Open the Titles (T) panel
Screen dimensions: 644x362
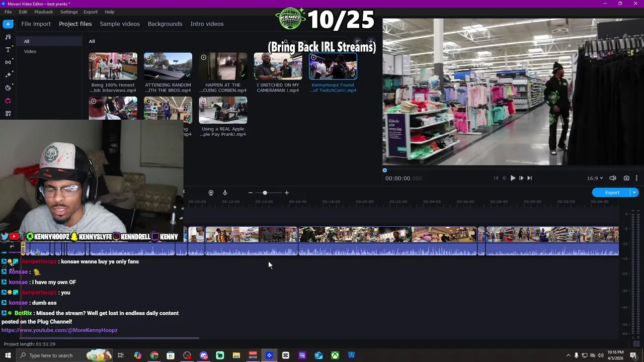tap(8, 50)
